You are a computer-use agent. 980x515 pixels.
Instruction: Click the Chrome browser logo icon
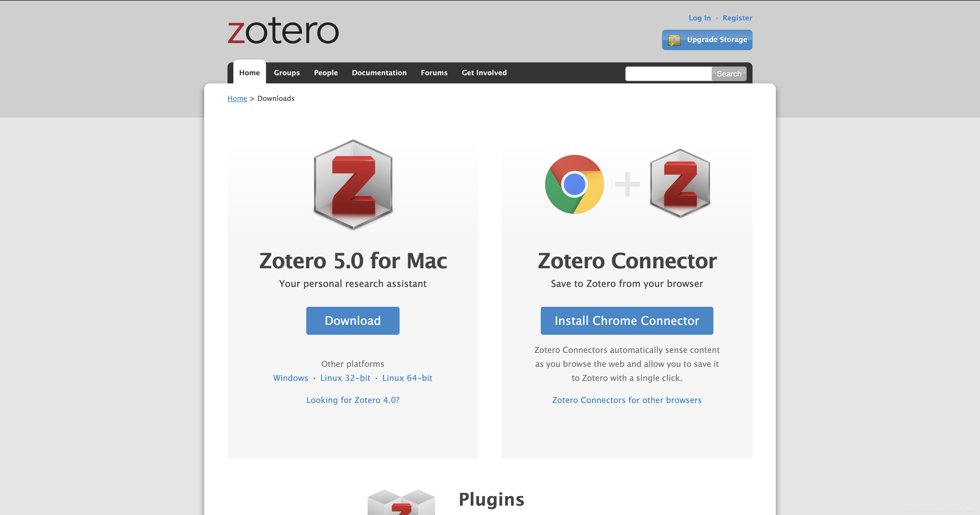coord(575,184)
